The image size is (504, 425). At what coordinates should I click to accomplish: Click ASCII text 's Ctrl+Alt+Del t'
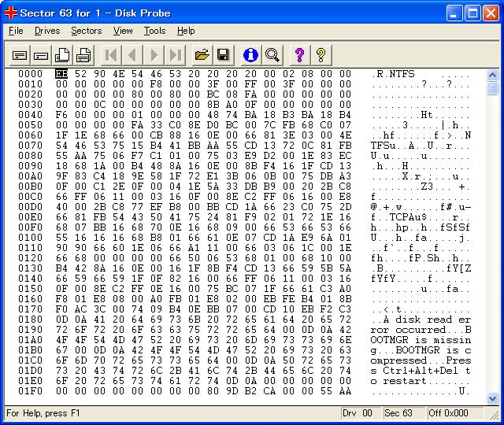(x=421, y=371)
